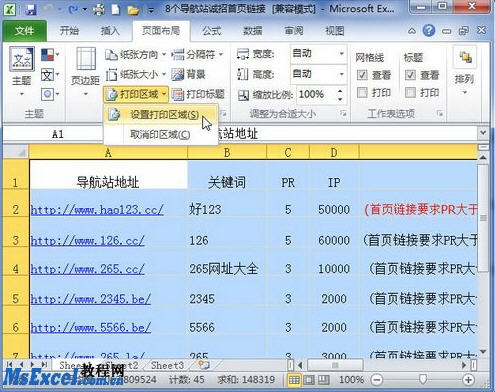495x392 pixels.
Task: Open the 主题 themes gallery button
Action: (22, 71)
